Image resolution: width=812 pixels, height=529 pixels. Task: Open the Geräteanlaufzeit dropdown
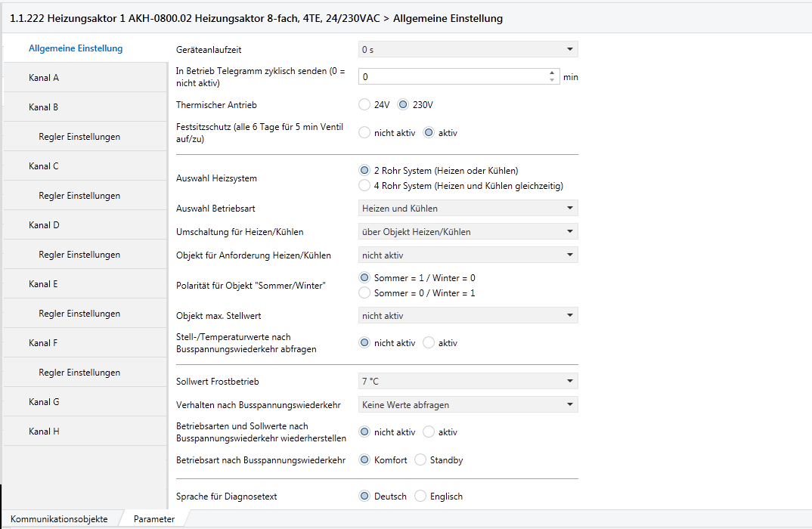pyautogui.click(x=467, y=50)
